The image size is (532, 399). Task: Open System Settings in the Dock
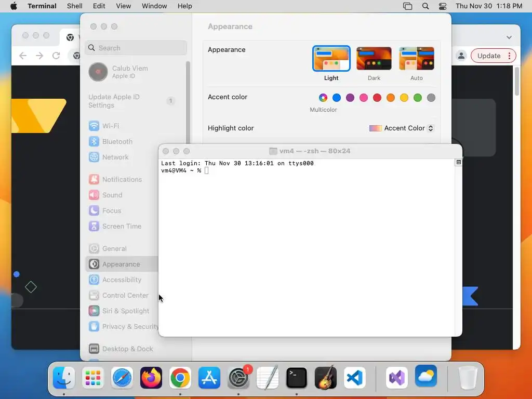click(x=238, y=378)
